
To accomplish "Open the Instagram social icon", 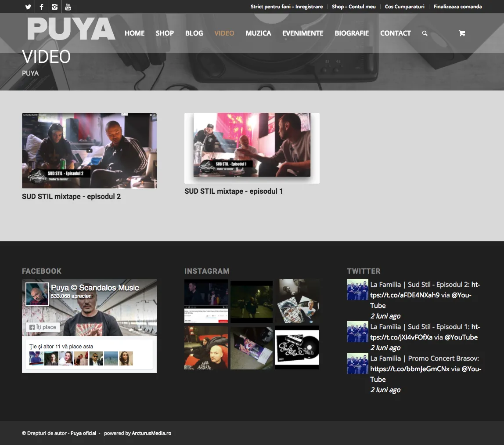I will [54, 7].
